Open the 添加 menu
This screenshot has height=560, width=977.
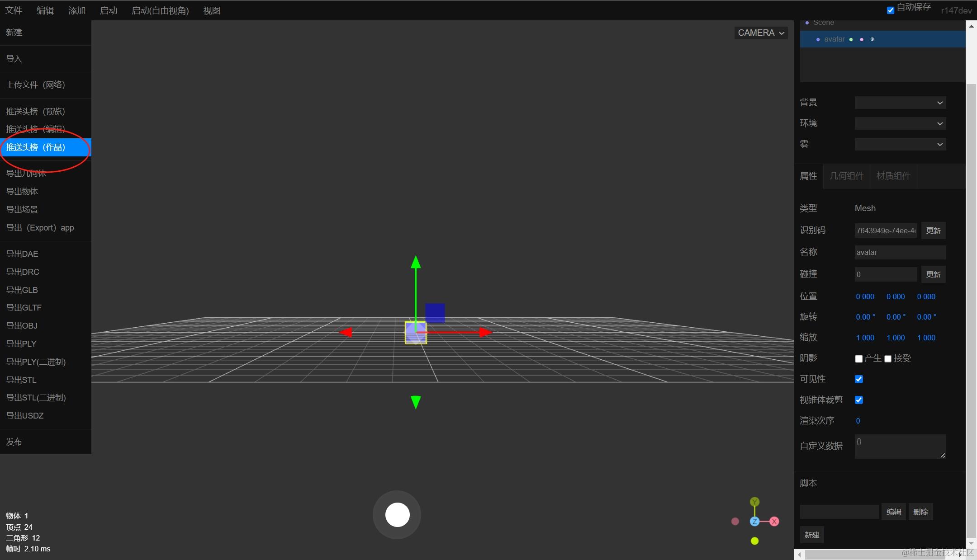click(x=76, y=10)
